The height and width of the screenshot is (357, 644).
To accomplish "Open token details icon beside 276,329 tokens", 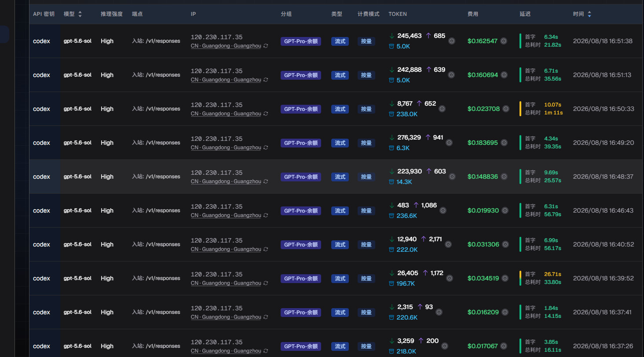I will click(449, 143).
